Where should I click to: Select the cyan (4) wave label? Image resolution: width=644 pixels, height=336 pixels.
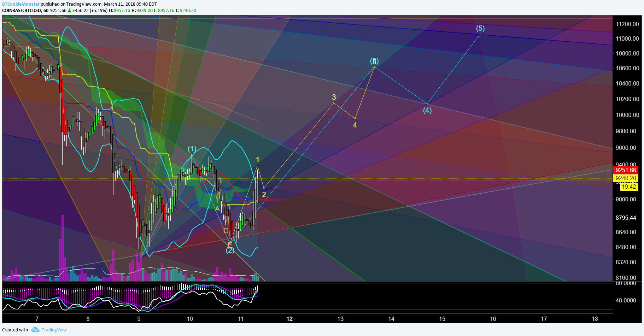tap(427, 110)
